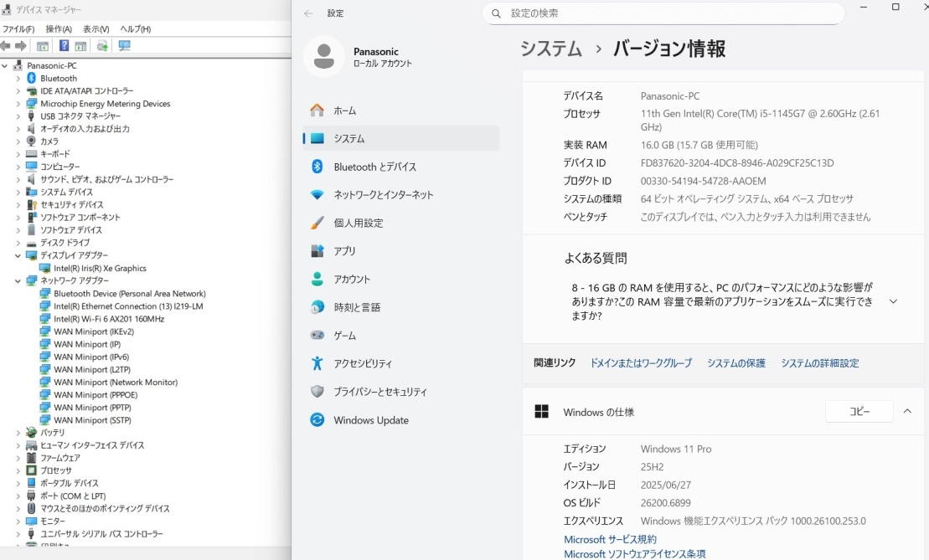Click the scan for hardware changes monitor icon
This screenshot has height=560, width=929.
[124, 46]
